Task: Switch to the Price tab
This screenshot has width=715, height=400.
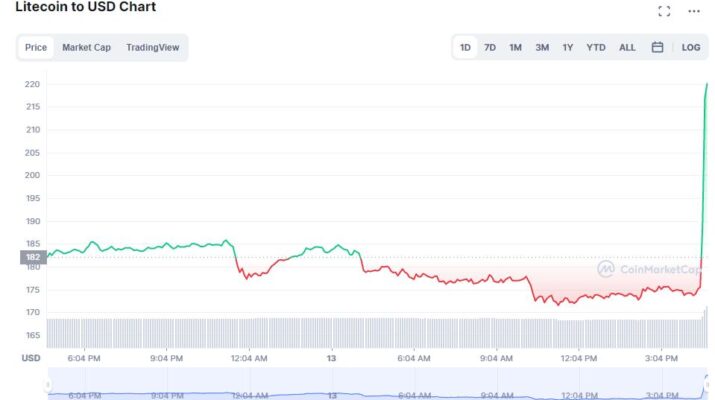Action: tap(36, 47)
